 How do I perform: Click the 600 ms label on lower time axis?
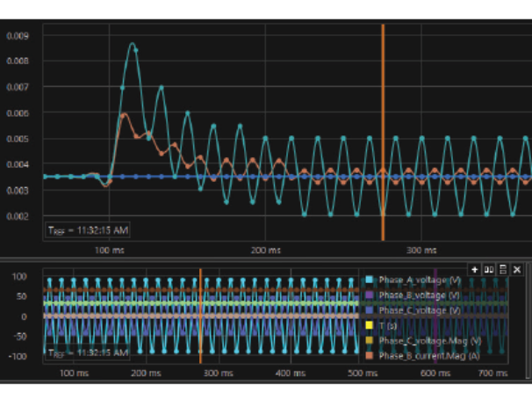pyautogui.click(x=435, y=373)
